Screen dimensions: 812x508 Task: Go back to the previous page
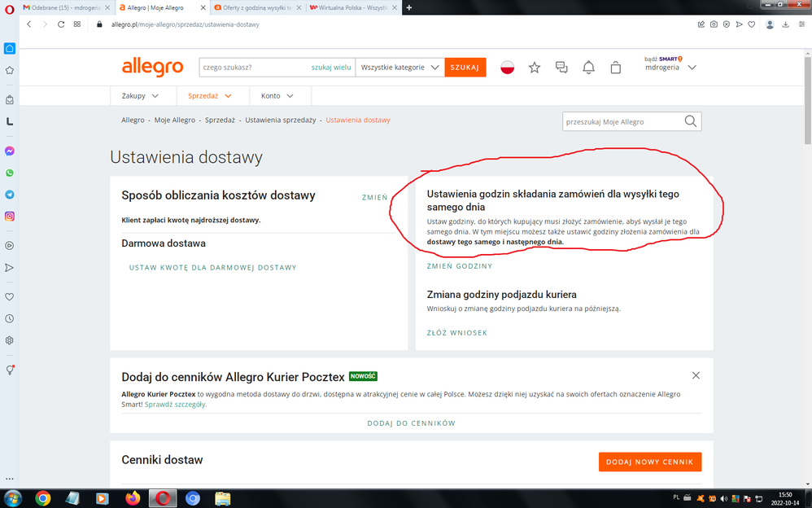pyautogui.click(x=29, y=24)
